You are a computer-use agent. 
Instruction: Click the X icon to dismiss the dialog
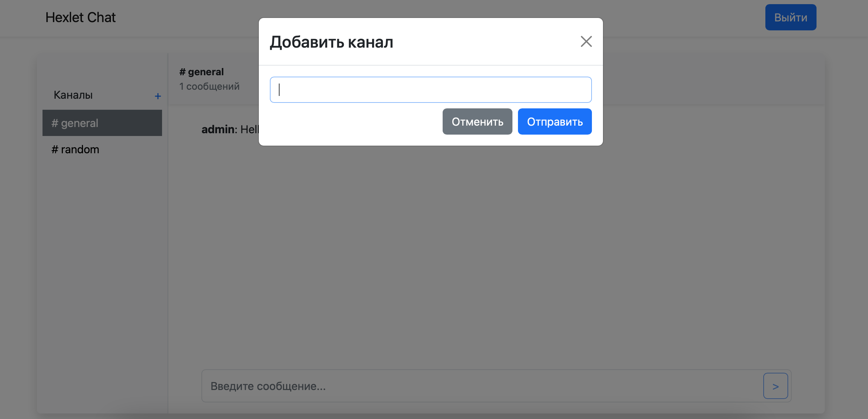(x=586, y=41)
